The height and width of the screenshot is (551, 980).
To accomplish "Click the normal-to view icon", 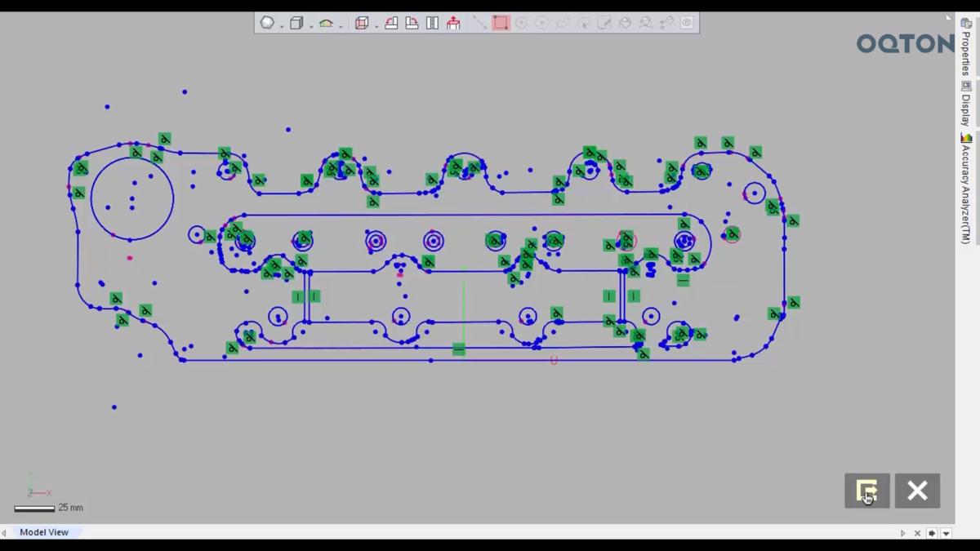I will [453, 23].
